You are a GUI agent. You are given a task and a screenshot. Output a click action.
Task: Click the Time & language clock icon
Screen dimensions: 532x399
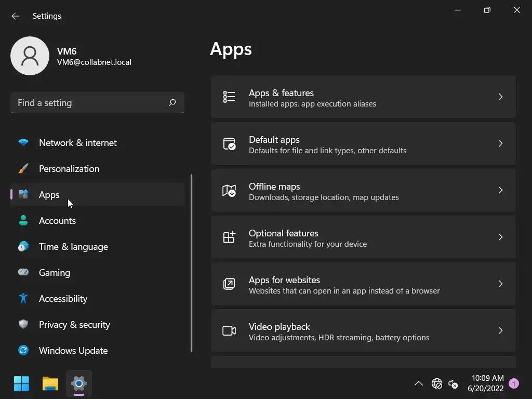click(23, 246)
